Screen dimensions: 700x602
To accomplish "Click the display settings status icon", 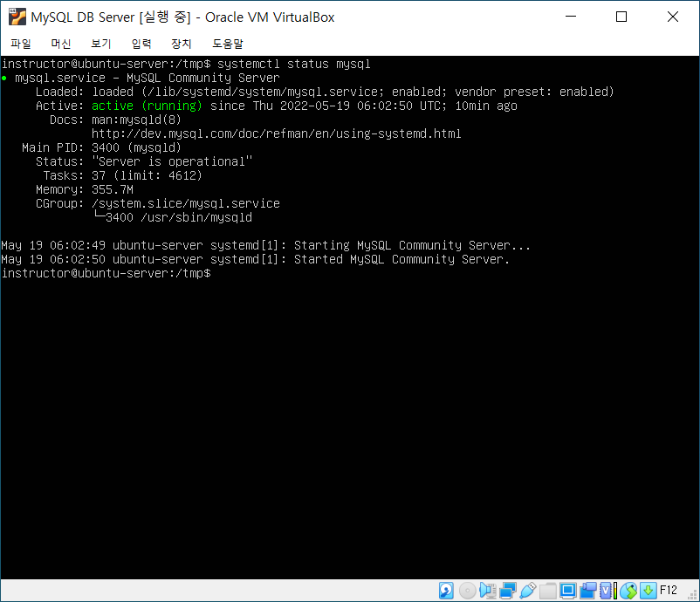I will point(568,591).
